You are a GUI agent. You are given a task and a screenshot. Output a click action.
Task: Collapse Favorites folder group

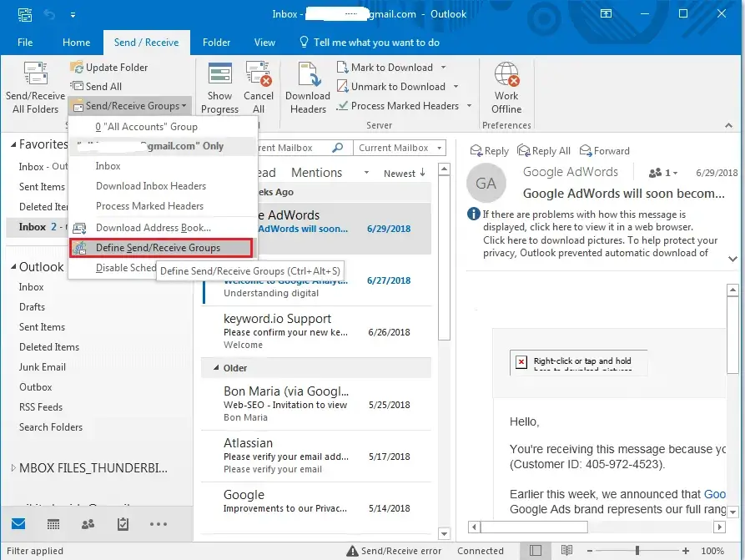pyautogui.click(x=13, y=144)
